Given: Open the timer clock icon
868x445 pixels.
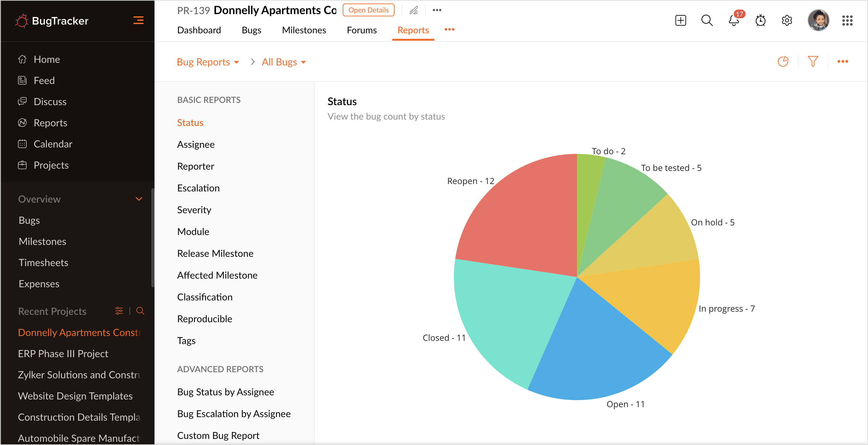Looking at the screenshot, I should click(x=760, y=21).
